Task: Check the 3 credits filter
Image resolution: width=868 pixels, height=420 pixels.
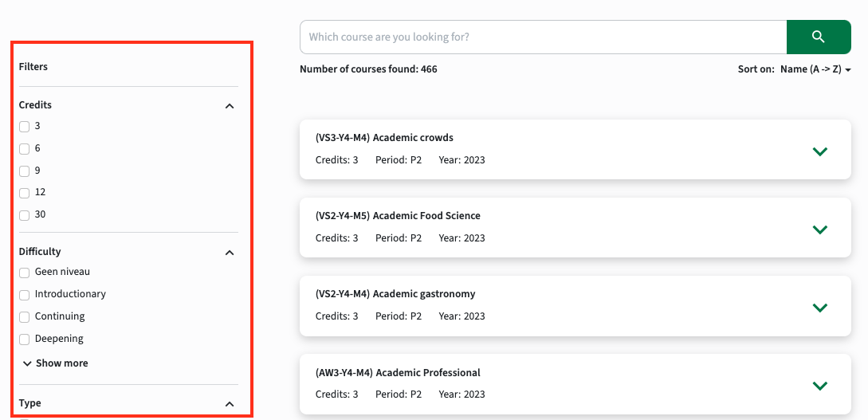Action: point(25,127)
